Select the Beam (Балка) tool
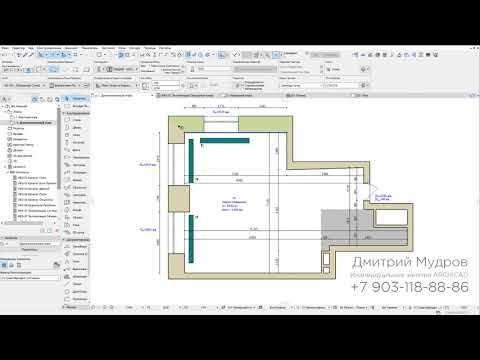 (x=76, y=150)
